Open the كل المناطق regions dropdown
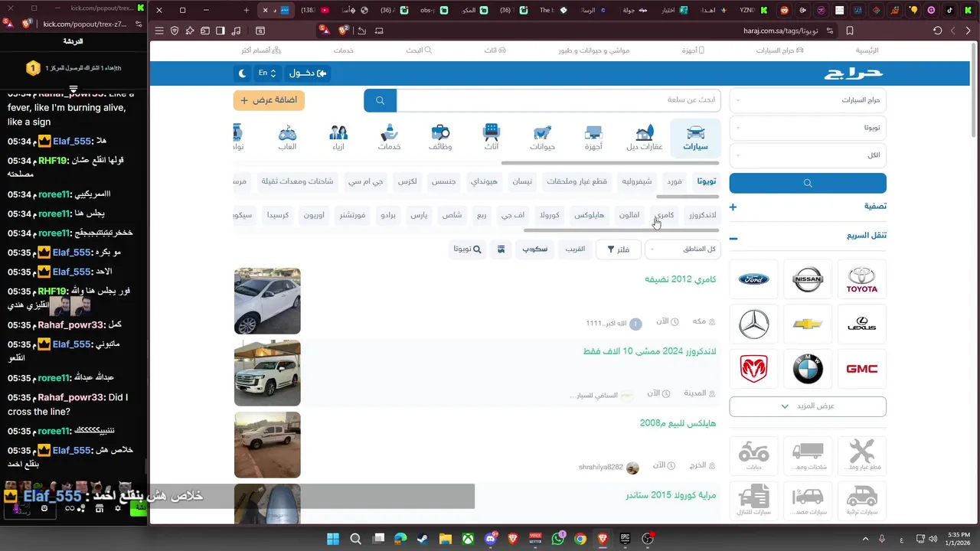This screenshot has height=551, width=980. (683, 249)
